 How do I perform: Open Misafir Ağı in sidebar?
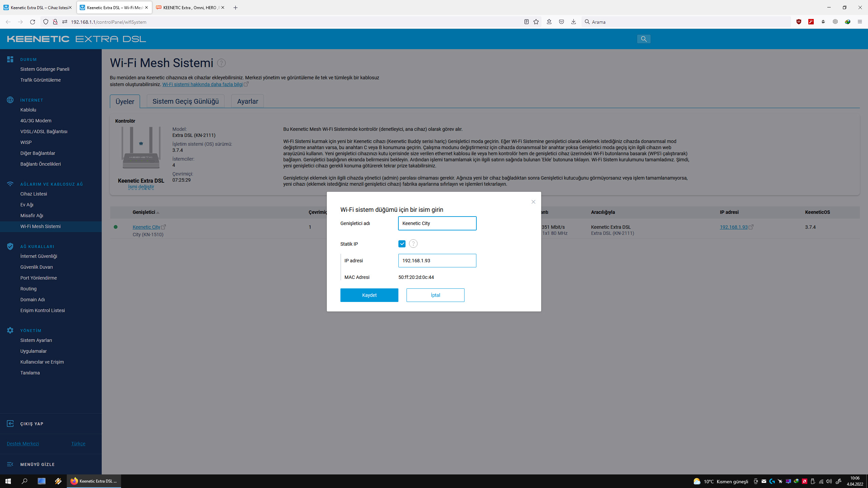pos(32,216)
